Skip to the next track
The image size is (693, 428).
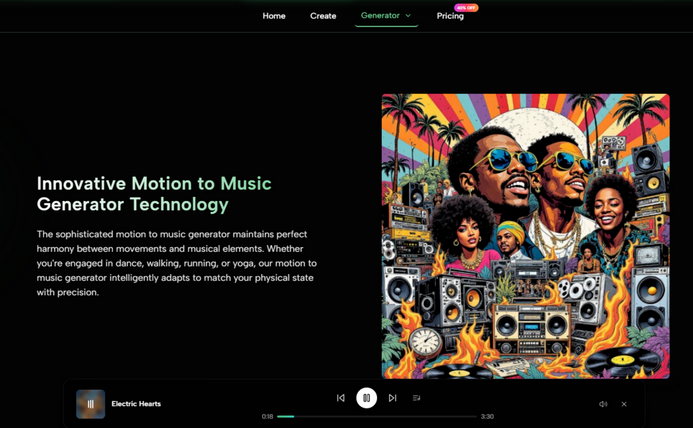(x=392, y=398)
